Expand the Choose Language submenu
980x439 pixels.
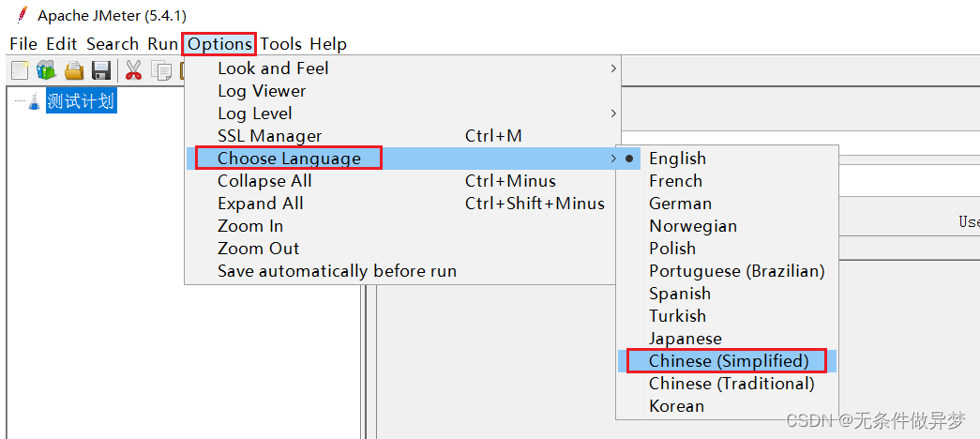pos(403,159)
